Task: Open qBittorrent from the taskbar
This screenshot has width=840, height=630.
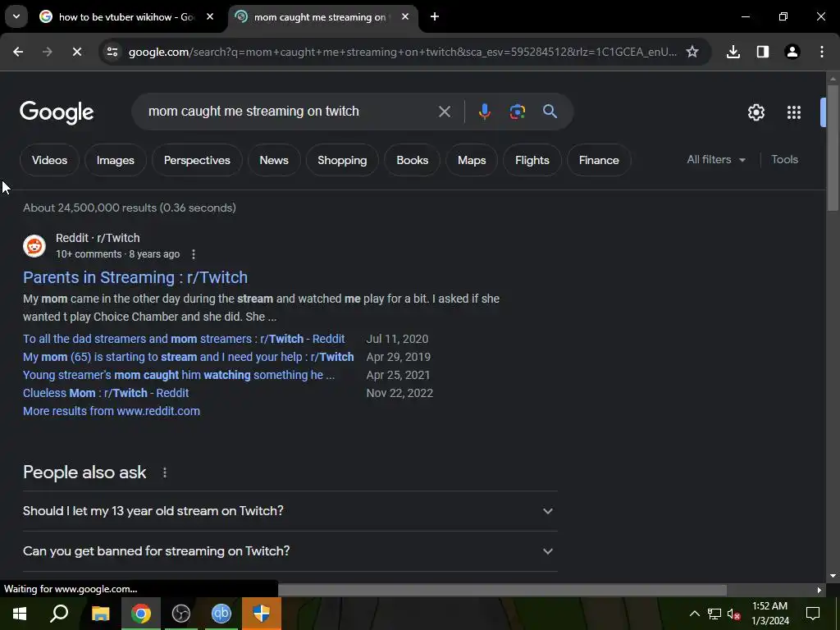Action: 221,614
